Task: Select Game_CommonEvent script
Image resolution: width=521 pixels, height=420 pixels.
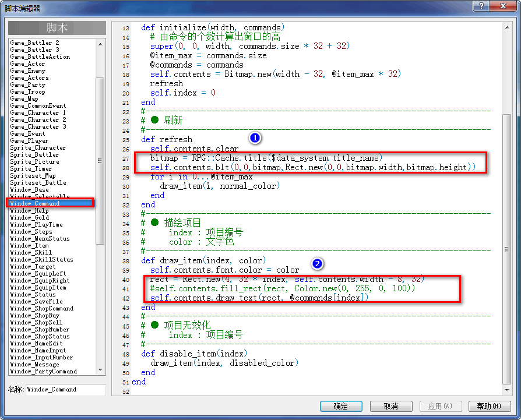Action: [x=38, y=105]
